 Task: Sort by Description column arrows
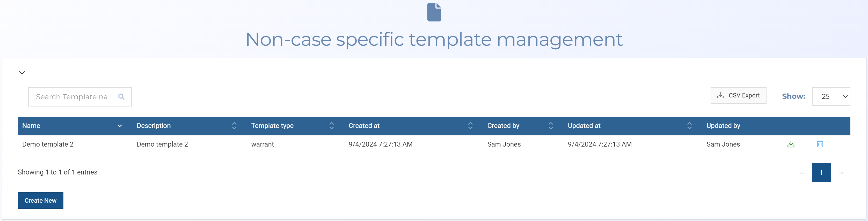pyautogui.click(x=234, y=126)
